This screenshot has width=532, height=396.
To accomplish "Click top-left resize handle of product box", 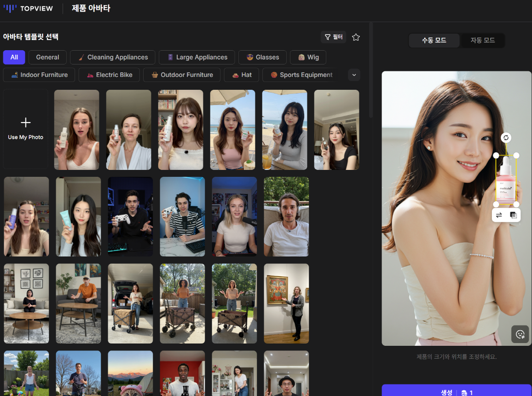I will point(496,156).
